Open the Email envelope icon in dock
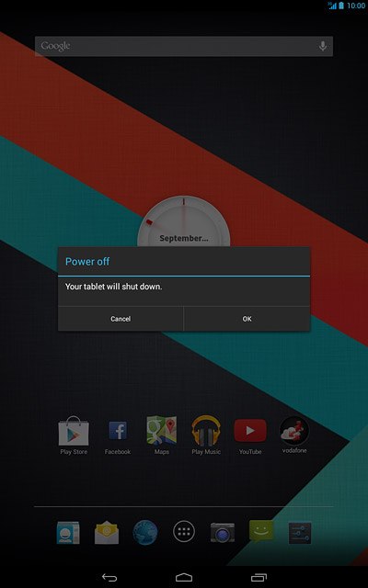Viewport: 368px width, 588px height. (x=107, y=533)
